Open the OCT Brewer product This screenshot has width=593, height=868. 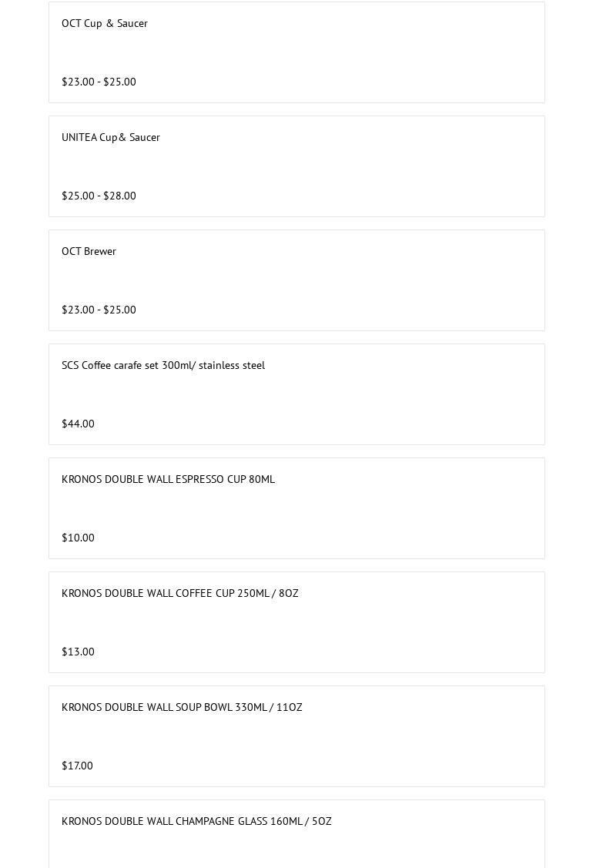89,251
